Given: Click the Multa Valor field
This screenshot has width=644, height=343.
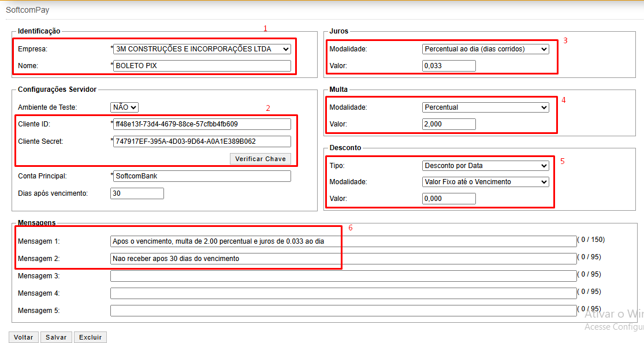Looking at the screenshot, I should tap(449, 124).
